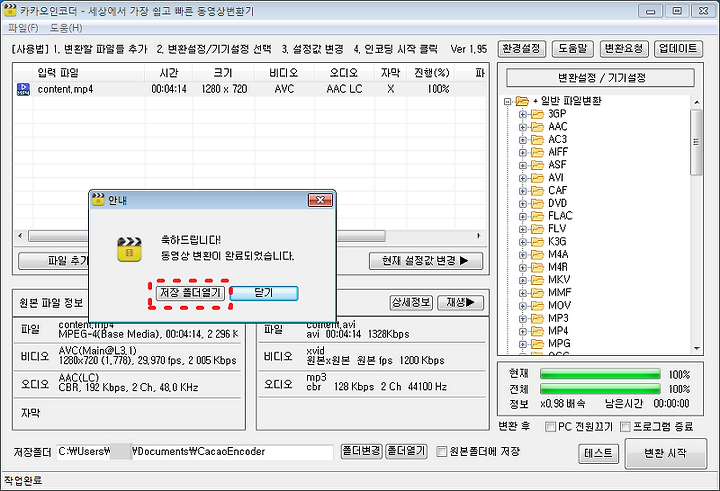Image resolution: width=720 pixels, height=491 pixels.
Task: Click the AAC folder icon
Action: (x=537, y=127)
